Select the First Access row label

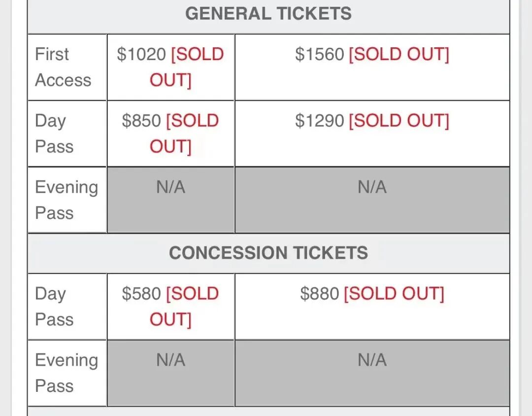coord(63,67)
